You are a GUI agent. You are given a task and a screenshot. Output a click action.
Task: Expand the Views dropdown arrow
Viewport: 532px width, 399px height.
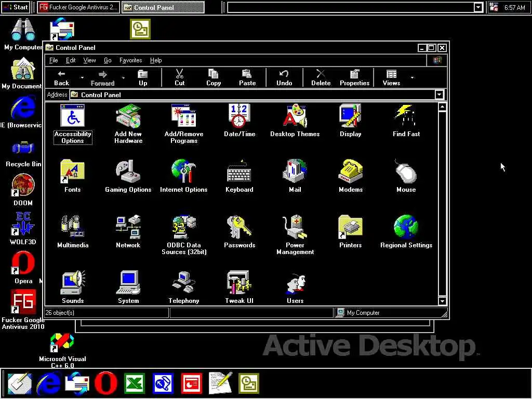tap(412, 78)
